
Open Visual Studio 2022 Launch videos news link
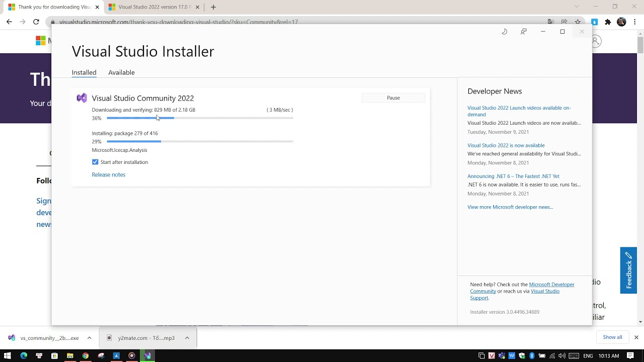tap(519, 111)
